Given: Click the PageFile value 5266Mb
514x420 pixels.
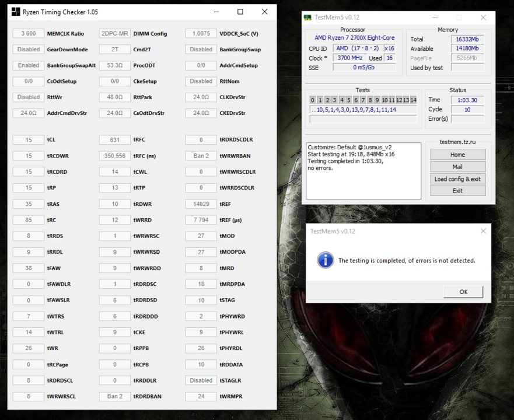Looking at the screenshot, I should [x=467, y=58].
